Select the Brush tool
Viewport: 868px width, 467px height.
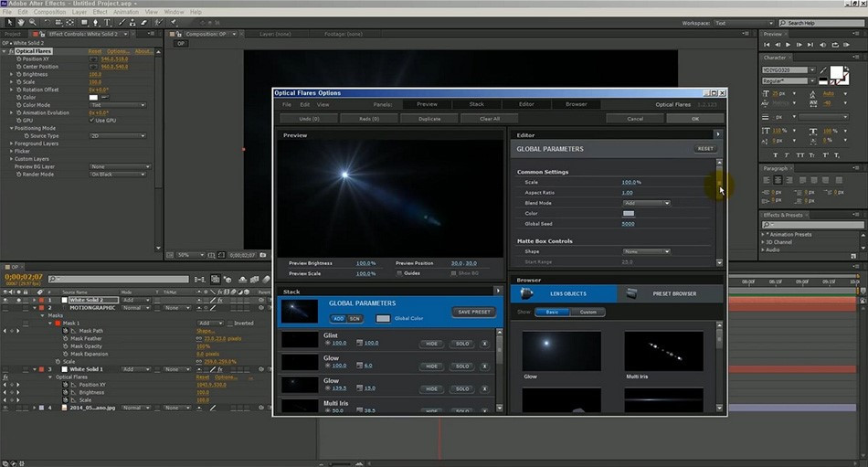(x=122, y=23)
